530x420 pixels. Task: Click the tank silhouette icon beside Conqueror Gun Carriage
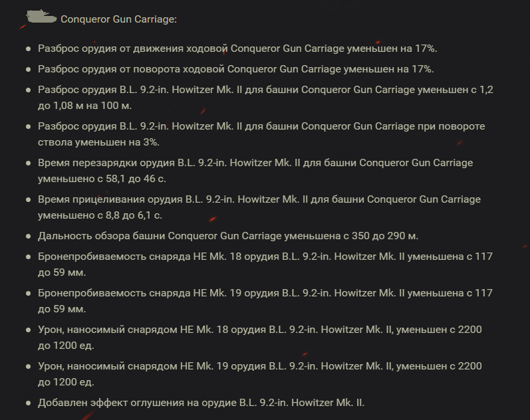click(x=41, y=17)
